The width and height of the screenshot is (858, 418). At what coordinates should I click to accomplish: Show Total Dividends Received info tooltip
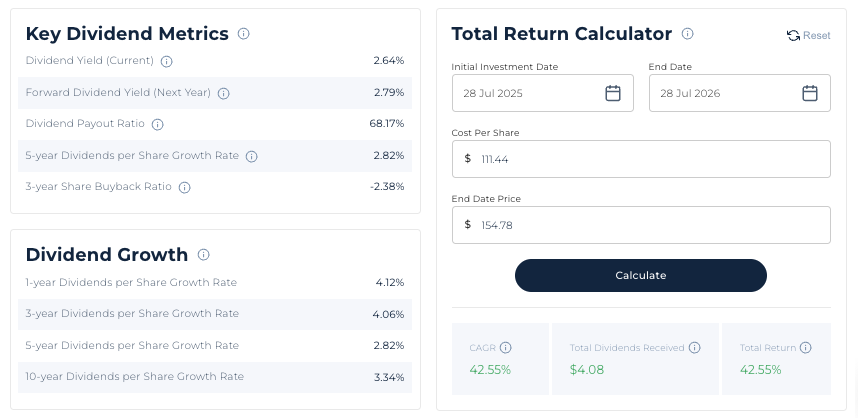tap(694, 347)
